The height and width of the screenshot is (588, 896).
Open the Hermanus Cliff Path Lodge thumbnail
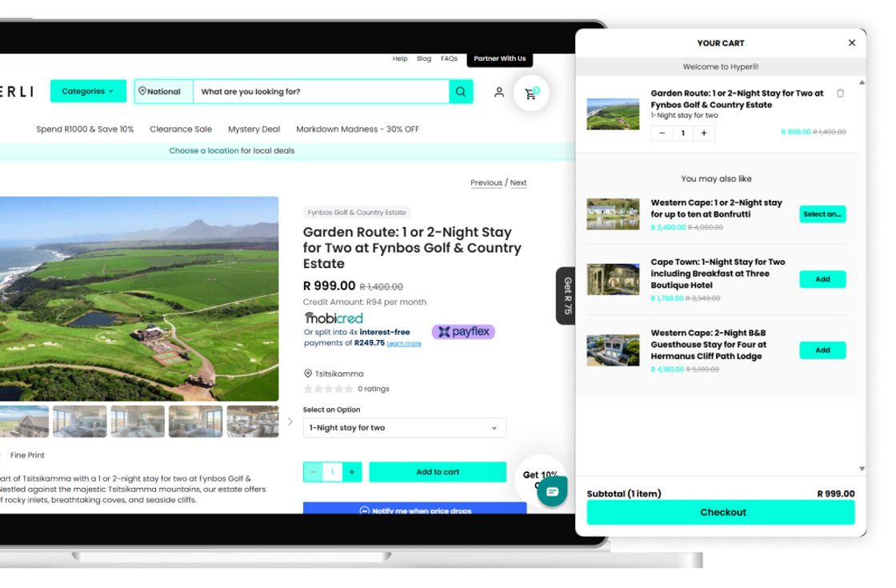[613, 350]
